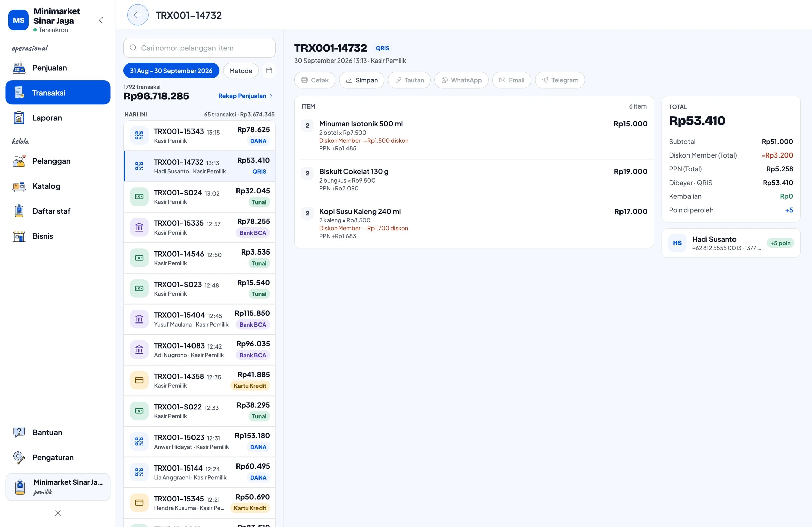Share receipt via WhatsApp

[x=461, y=80]
